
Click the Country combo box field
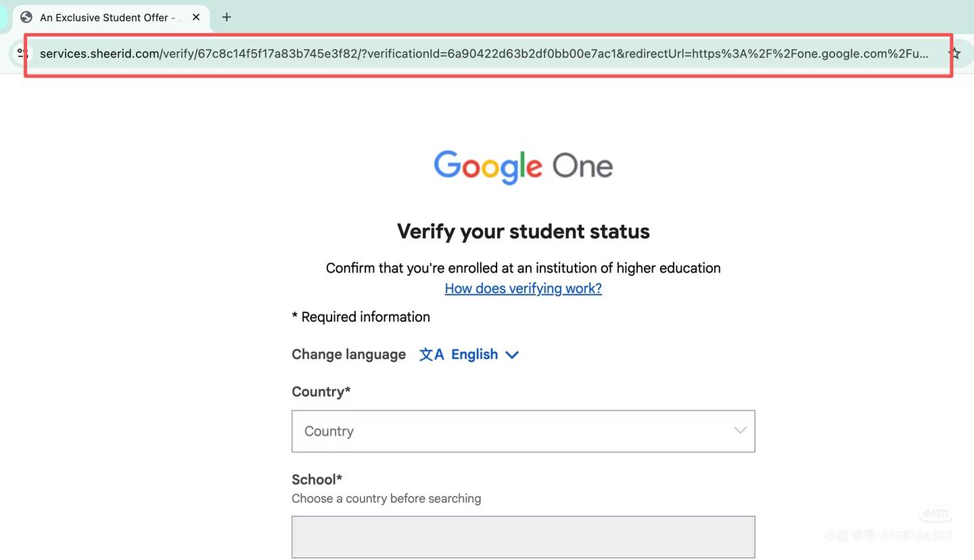pyautogui.click(x=523, y=431)
